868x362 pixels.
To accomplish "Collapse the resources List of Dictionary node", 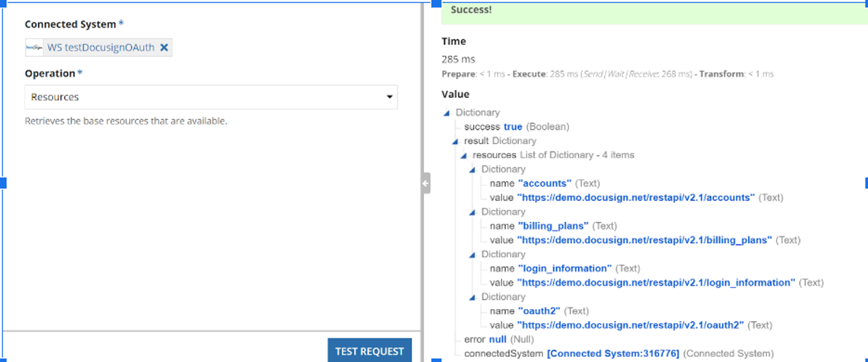I will point(464,155).
